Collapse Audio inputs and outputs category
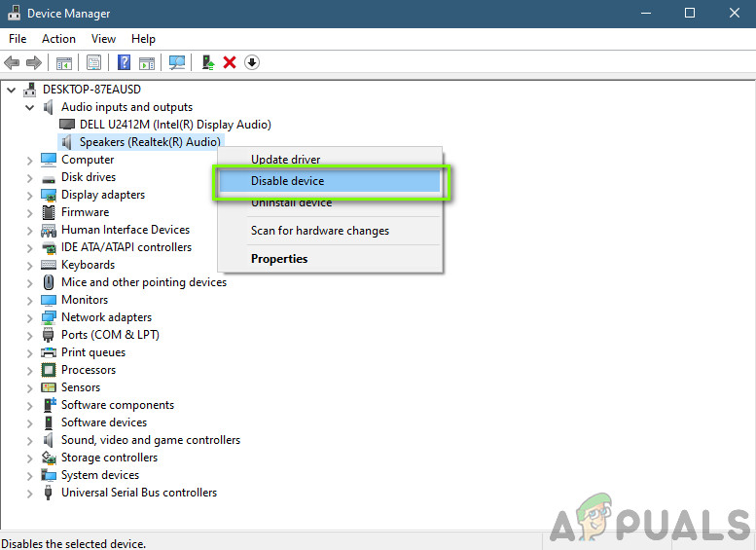756x550 pixels. [30, 108]
